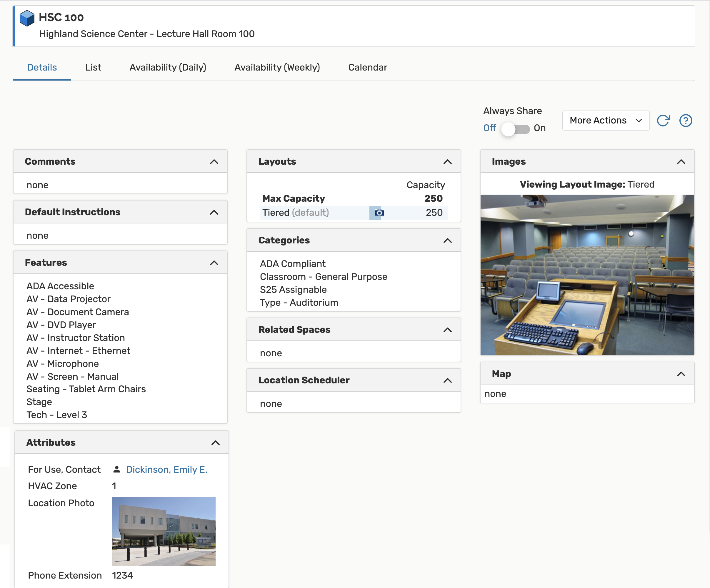Click the refresh icon
This screenshot has width=710, height=588.
click(x=663, y=121)
